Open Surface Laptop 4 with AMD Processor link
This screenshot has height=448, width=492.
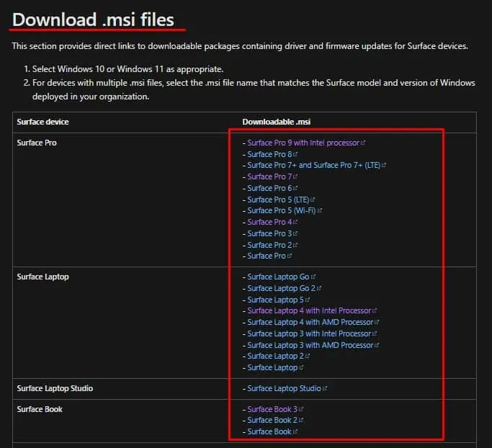310,322
